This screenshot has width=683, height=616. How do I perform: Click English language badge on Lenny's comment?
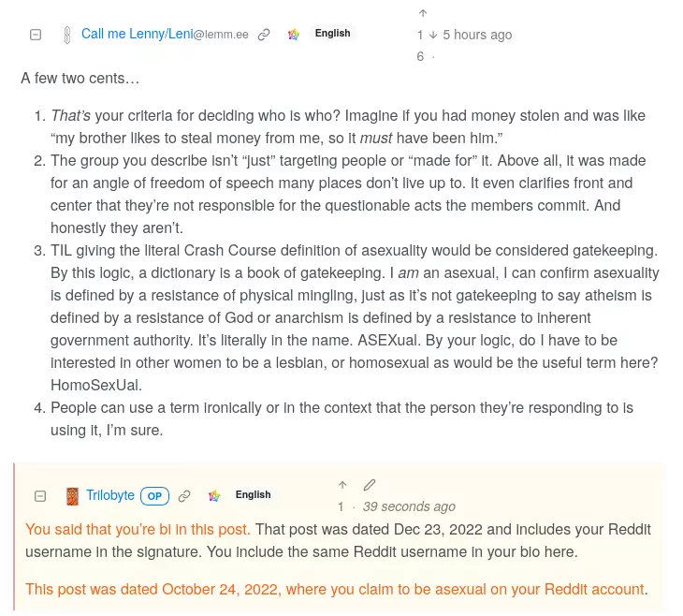[x=332, y=33]
